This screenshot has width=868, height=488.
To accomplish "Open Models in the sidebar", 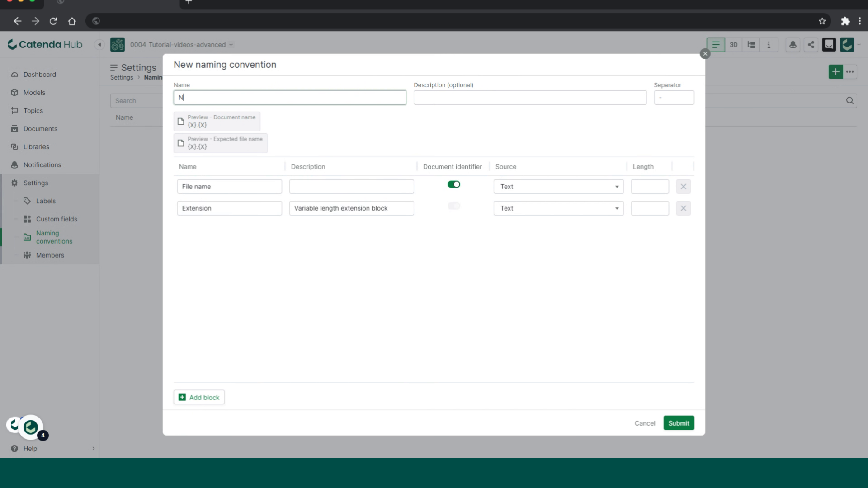I will click(34, 93).
